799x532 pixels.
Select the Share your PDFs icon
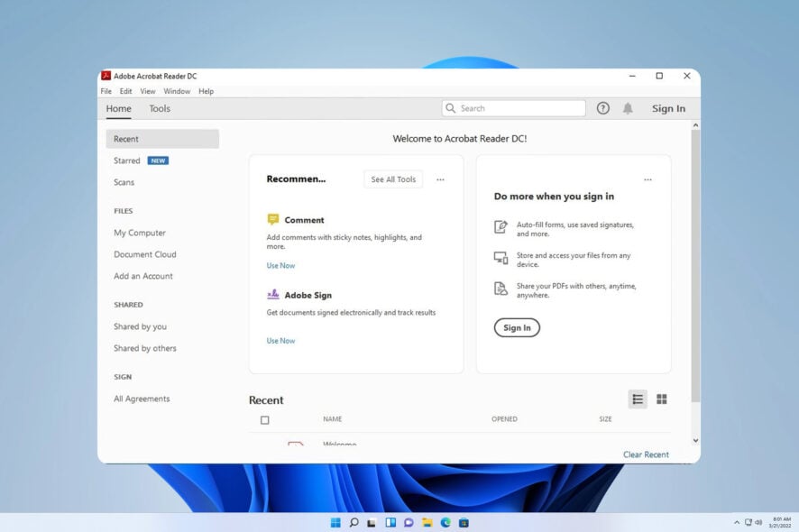click(501, 289)
